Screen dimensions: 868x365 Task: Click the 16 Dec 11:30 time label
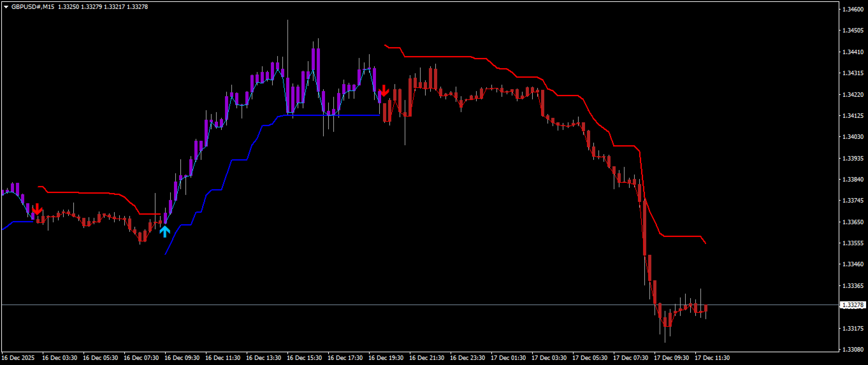(223, 358)
